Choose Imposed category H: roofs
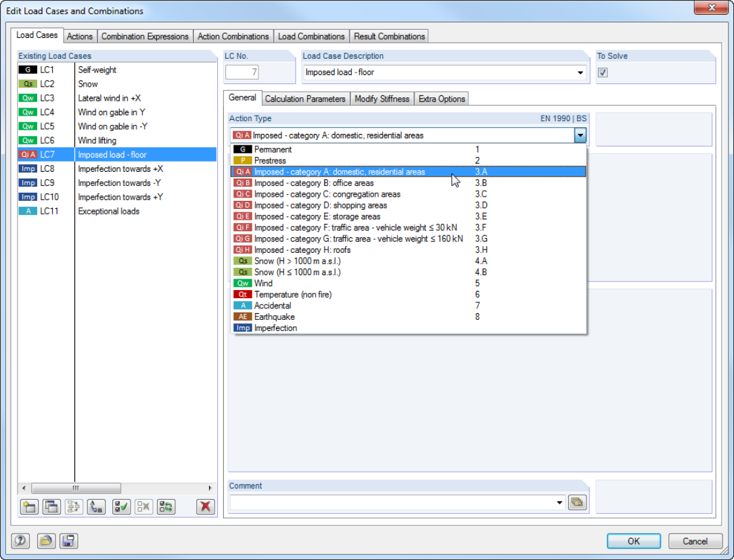The image size is (734, 560). pyautogui.click(x=408, y=250)
